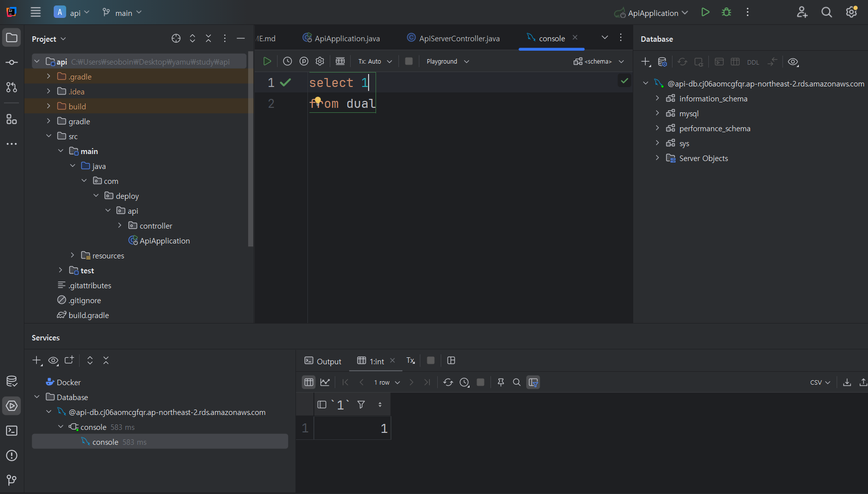Expand the .gradle folder
Viewport: 868px width, 494px height.
click(48, 77)
